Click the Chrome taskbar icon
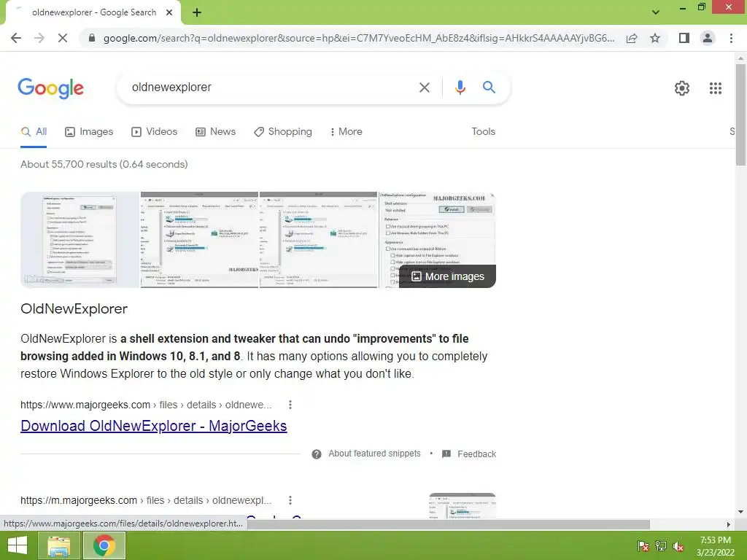 (104, 545)
